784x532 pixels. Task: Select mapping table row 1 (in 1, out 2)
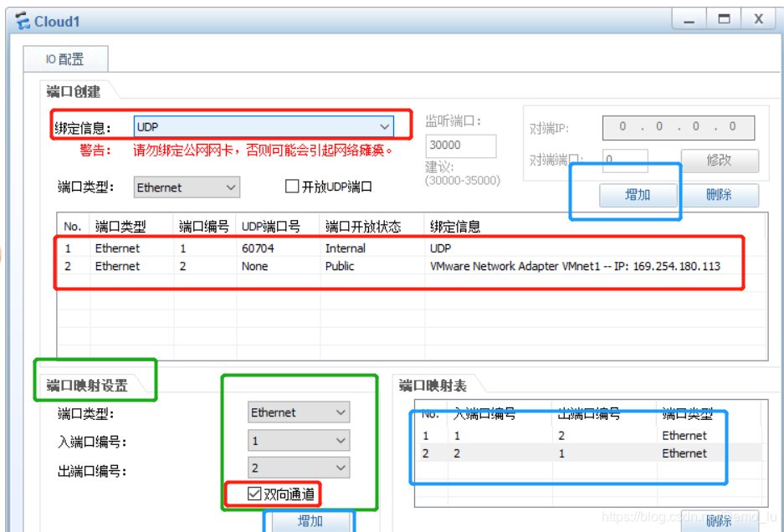tap(591, 436)
